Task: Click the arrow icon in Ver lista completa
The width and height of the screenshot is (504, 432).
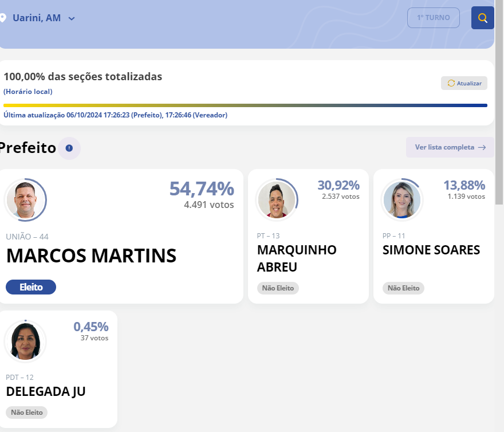Action: [482, 147]
